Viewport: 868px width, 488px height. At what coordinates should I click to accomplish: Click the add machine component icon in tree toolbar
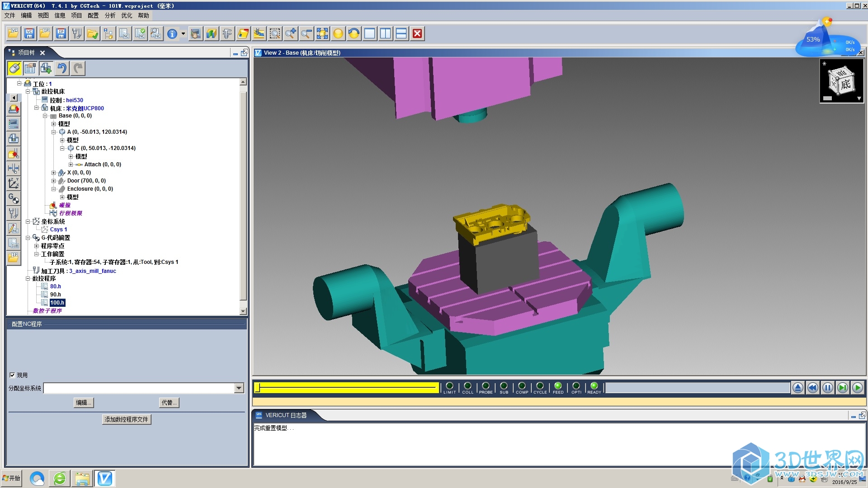pos(46,68)
